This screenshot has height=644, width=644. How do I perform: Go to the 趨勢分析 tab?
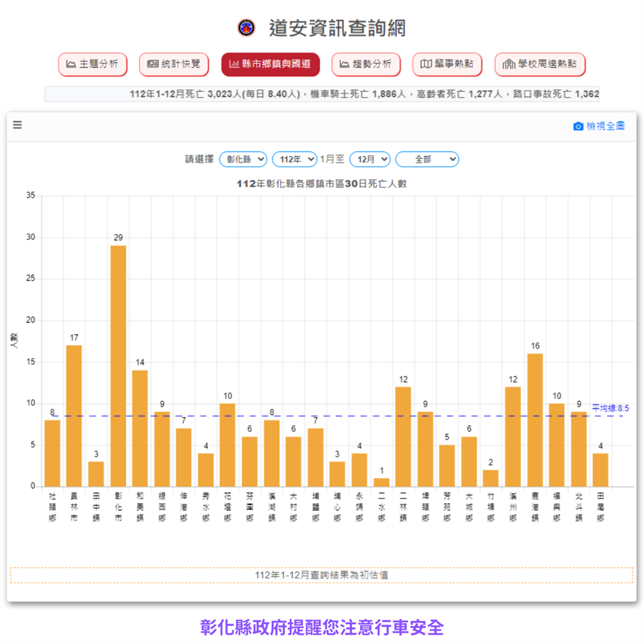click(366, 64)
